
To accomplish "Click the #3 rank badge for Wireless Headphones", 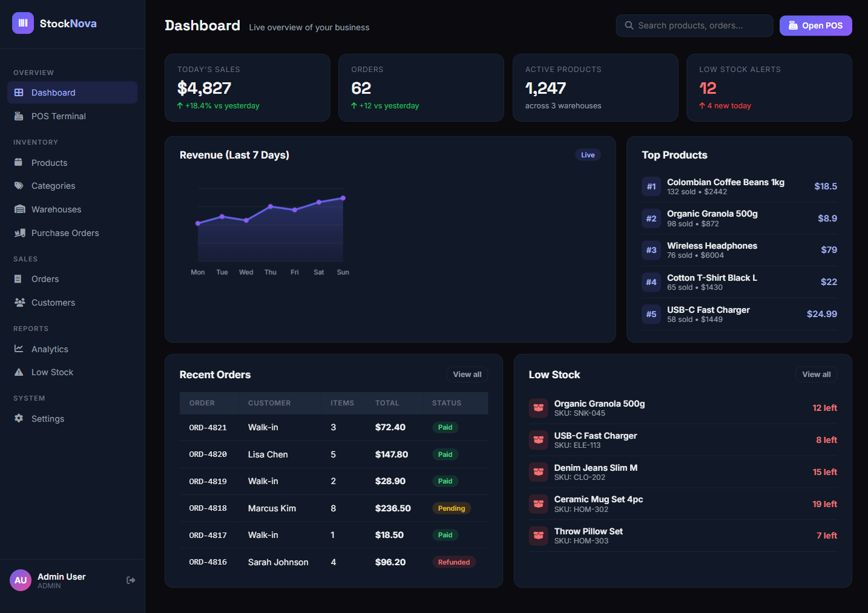I will coord(651,250).
